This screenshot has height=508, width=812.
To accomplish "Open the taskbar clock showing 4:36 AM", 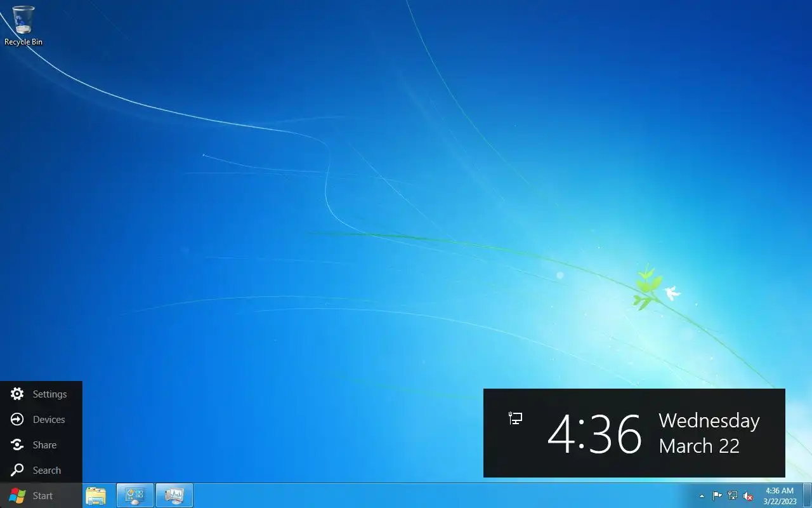I will [x=780, y=496].
